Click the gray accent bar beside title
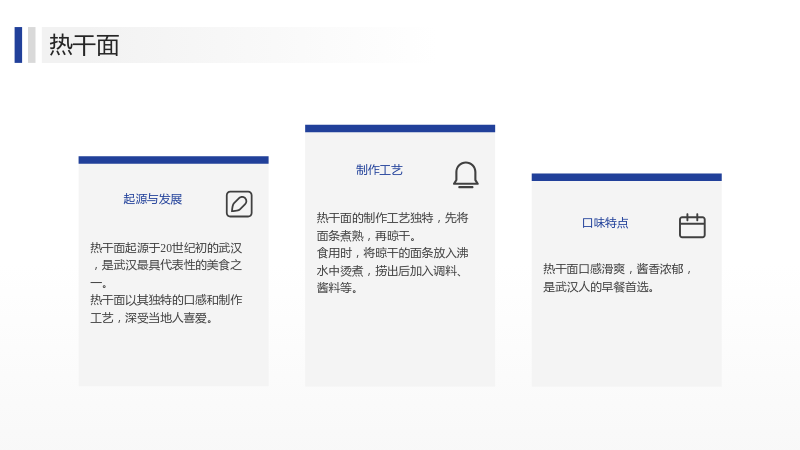Image resolution: width=800 pixels, height=450 pixels. [32, 45]
